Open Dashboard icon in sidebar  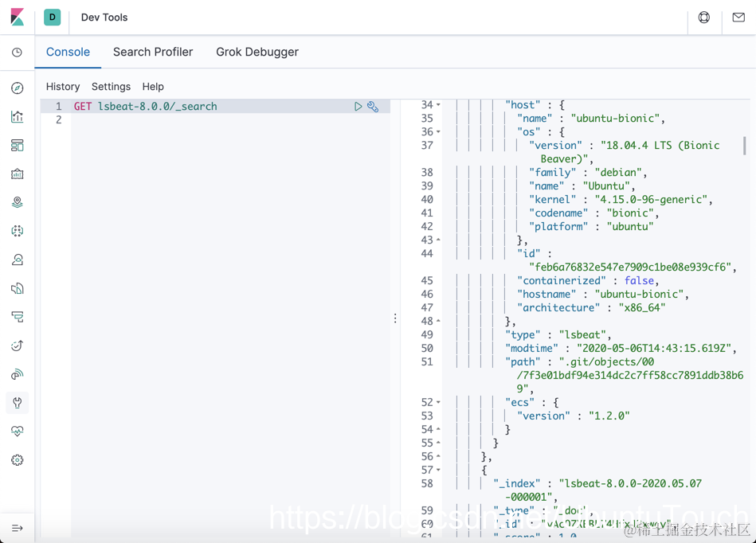(x=17, y=145)
